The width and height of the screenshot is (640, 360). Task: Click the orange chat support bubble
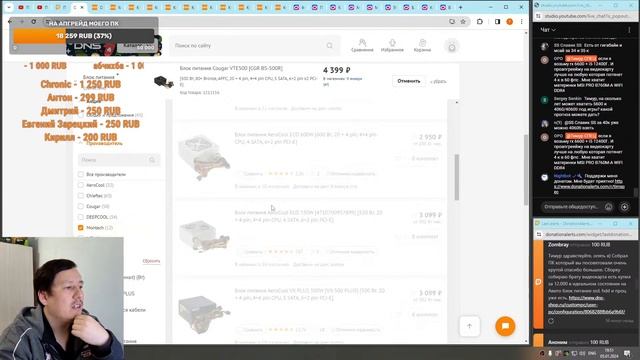pos(505,326)
